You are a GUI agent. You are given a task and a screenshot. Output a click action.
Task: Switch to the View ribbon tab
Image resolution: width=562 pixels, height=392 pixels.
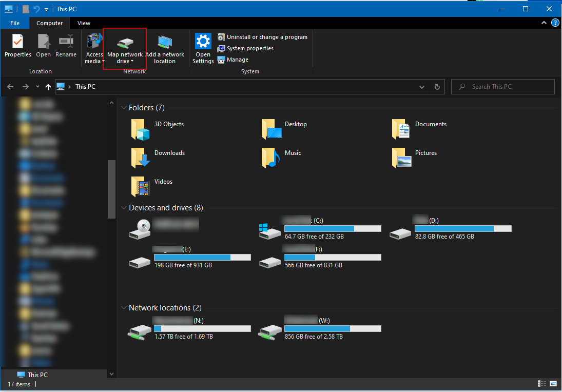(84, 23)
